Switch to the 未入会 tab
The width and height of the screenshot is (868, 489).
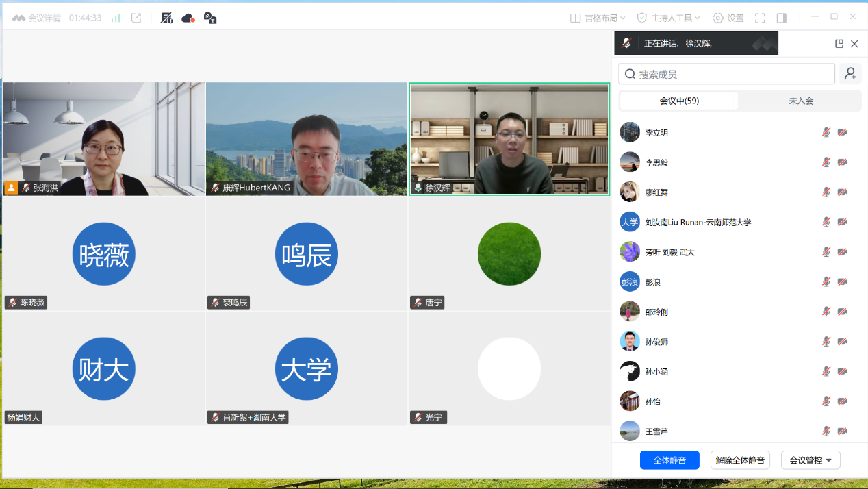tap(801, 101)
